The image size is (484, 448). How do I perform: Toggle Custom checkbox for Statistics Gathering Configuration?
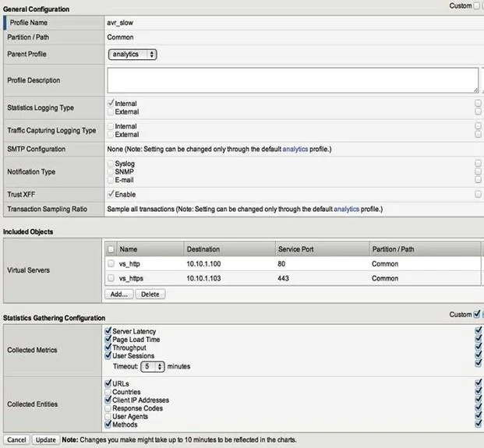tap(477, 314)
